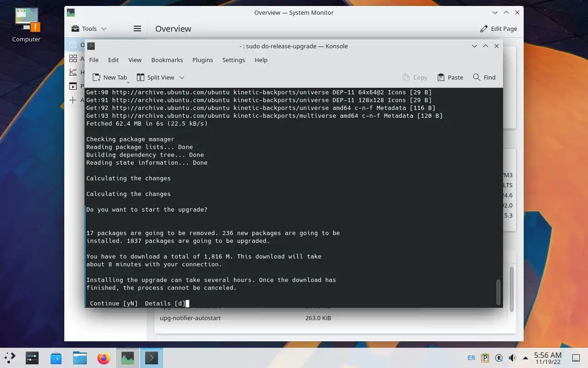This screenshot has width=588, height=368.
Task: Open the volume tray icon
Action: pyautogui.click(x=513, y=357)
